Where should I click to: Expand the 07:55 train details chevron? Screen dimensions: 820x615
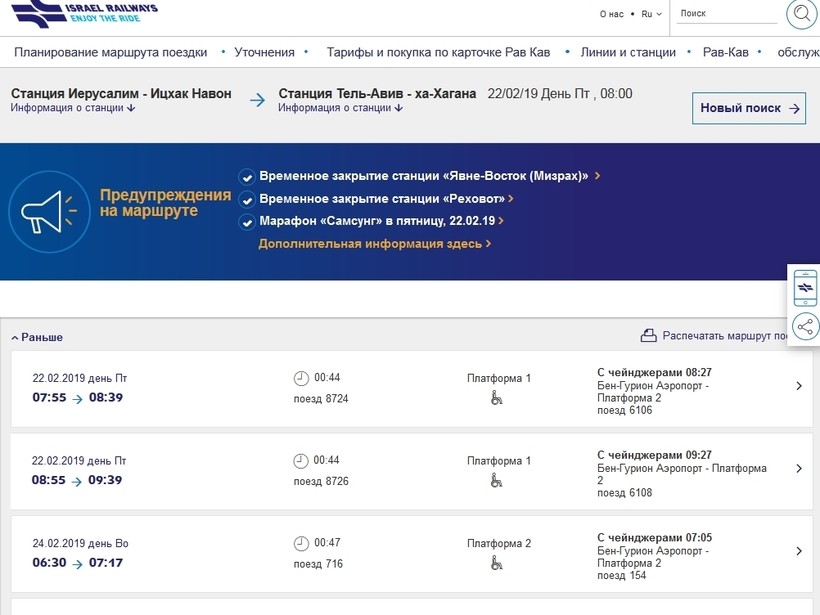click(798, 386)
